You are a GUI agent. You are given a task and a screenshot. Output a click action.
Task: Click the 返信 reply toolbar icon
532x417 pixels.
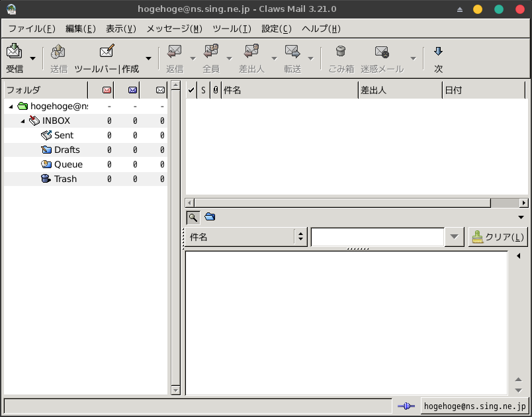(175, 52)
